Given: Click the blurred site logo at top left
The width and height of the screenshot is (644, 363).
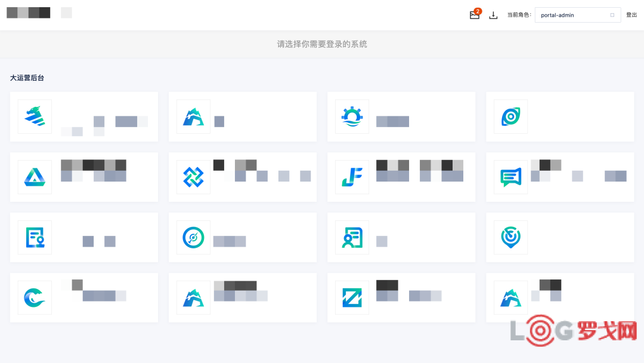Looking at the screenshot, I should coord(29,13).
